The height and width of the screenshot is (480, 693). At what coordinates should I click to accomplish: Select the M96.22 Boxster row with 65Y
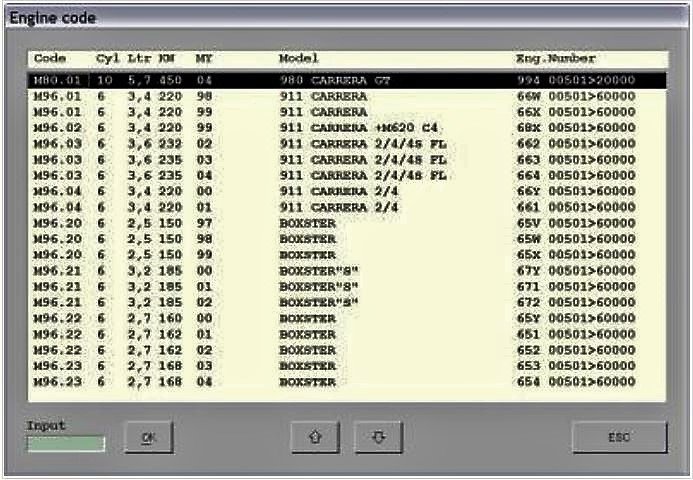tap(347, 319)
